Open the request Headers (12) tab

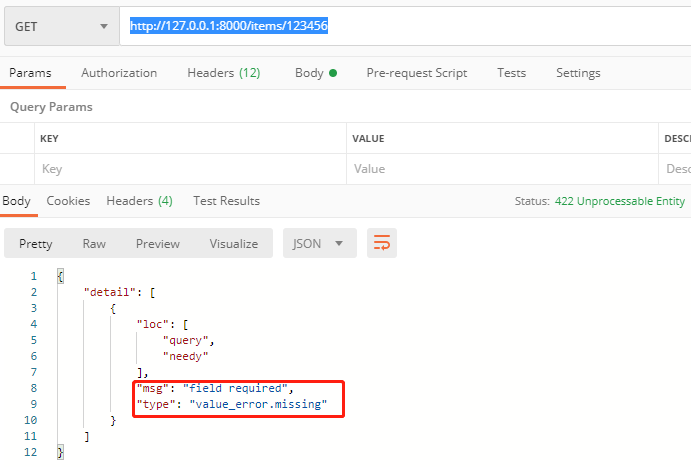(223, 73)
